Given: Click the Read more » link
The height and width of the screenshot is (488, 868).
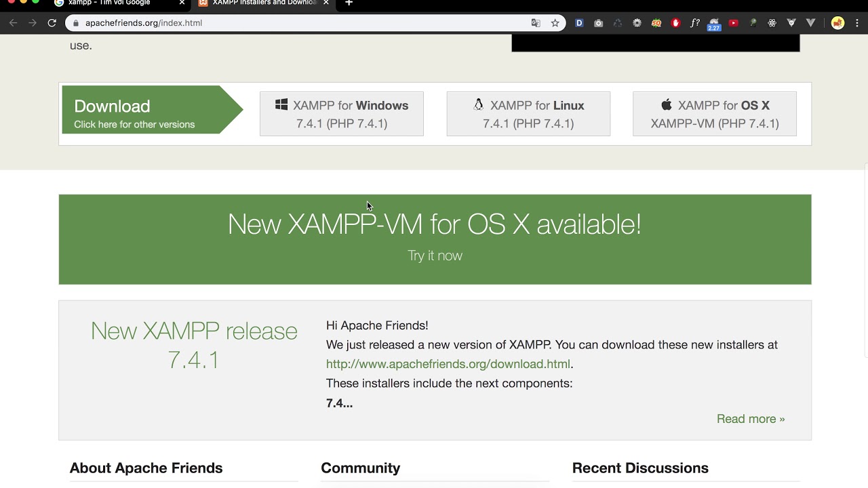Looking at the screenshot, I should [x=751, y=419].
